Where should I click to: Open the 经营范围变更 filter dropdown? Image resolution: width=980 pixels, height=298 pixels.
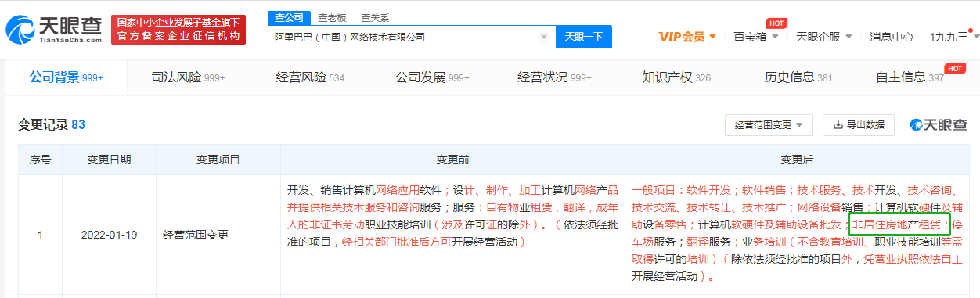pyautogui.click(x=769, y=124)
